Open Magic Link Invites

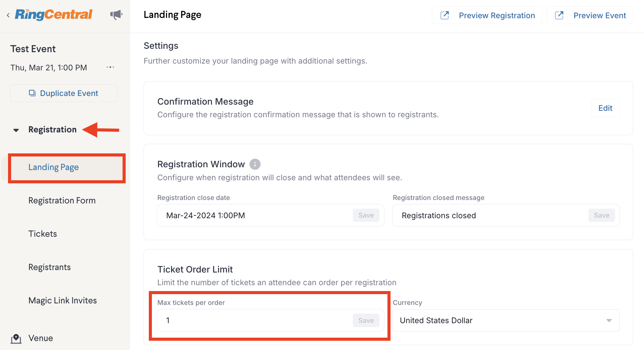coord(63,301)
